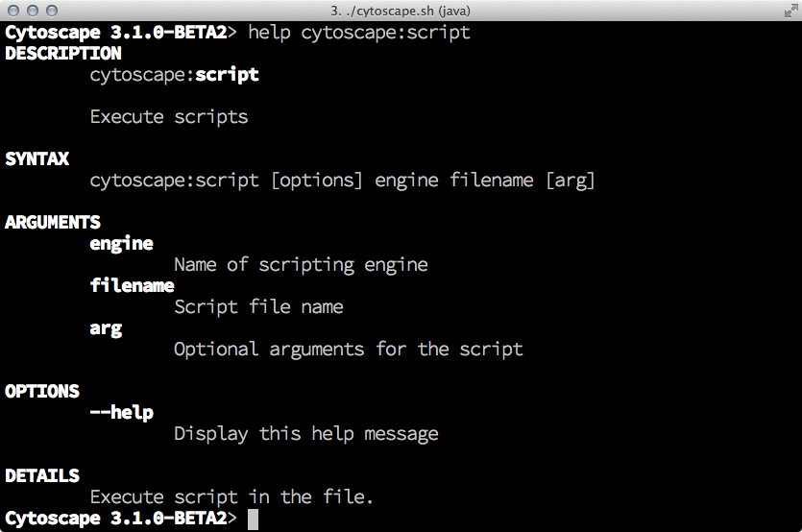Click the "Name of scripting engine" description
The height and width of the screenshot is (532, 802).
point(301,265)
